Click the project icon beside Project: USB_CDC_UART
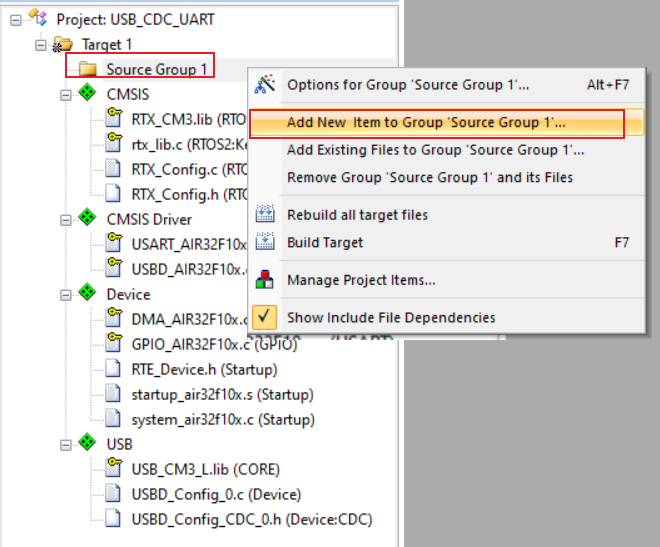The height and width of the screenshot is (547, 660). pyautogui.click(x=37, y=18)
